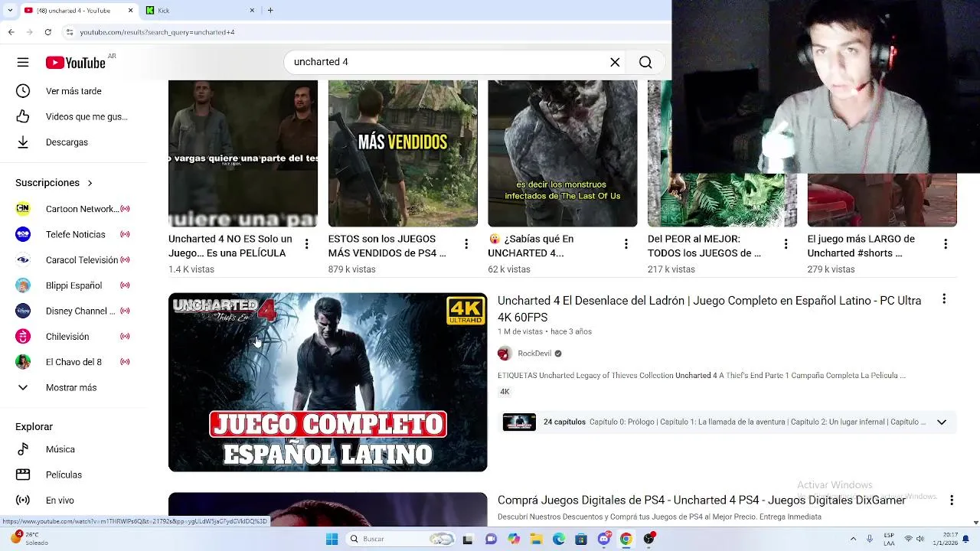This screenshot has height=551, width=980.
Task: Open options for 'El juego más LARGO' short
Action: tap(946, 244)
